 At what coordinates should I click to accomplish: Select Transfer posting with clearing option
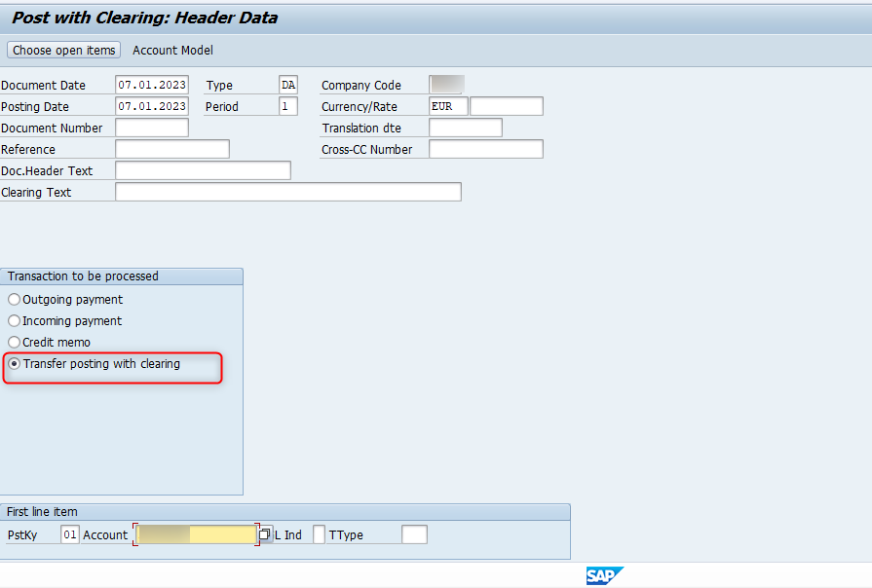[14, 364]
